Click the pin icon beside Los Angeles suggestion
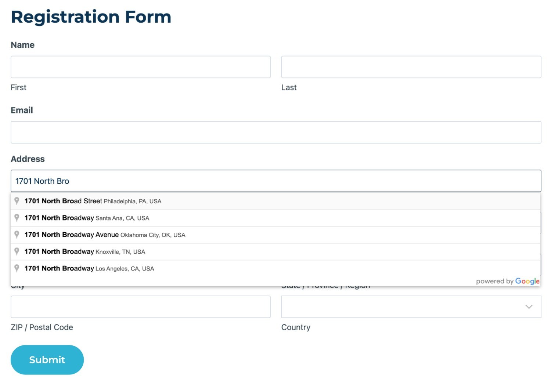This screenshot has height=392, width=551. [x=17, y=268]
